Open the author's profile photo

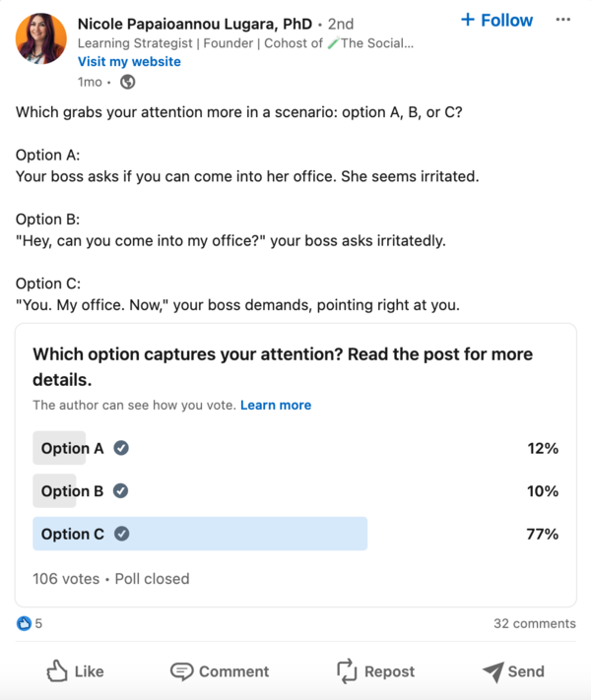pyautogui.click(x=41, y=39)
